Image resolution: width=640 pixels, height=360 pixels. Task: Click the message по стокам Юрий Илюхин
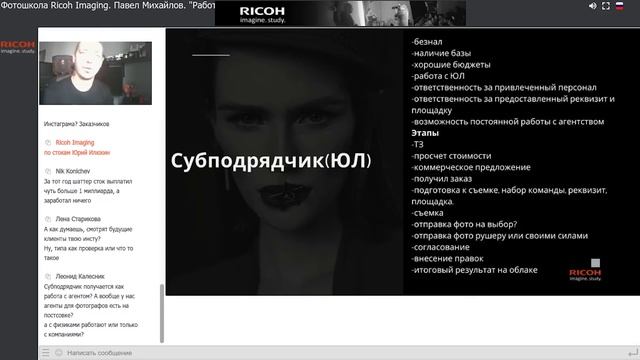click(x=77, y=152)
